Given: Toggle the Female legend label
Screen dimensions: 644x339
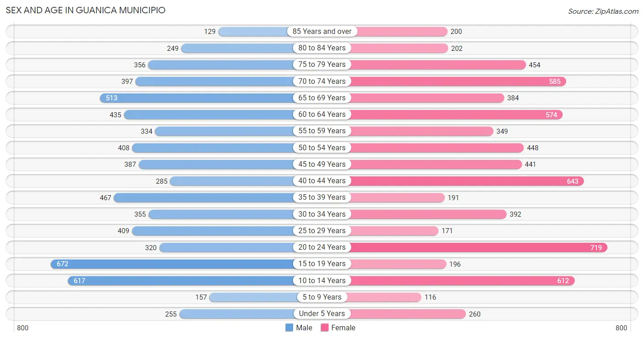Looking at the screenshot, I should tap(344, 328).
